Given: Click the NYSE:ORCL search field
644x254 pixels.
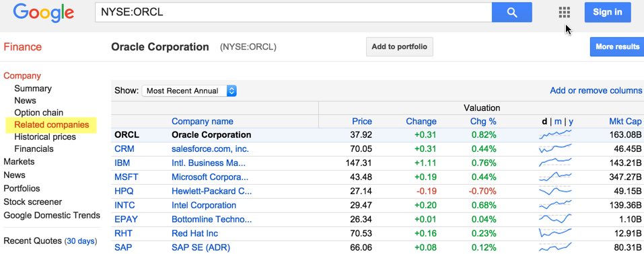Looking at the screenshot, I should click(x=293, y=12).
